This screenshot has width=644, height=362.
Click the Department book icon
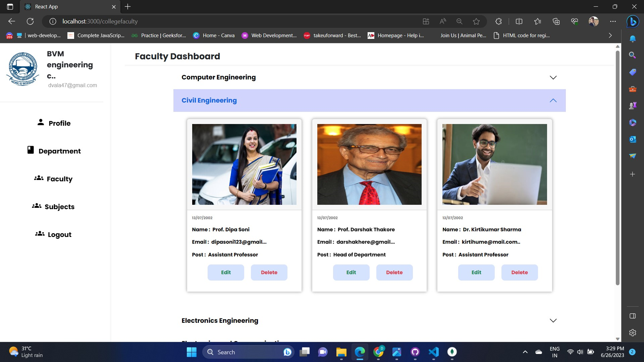(31, 150)
